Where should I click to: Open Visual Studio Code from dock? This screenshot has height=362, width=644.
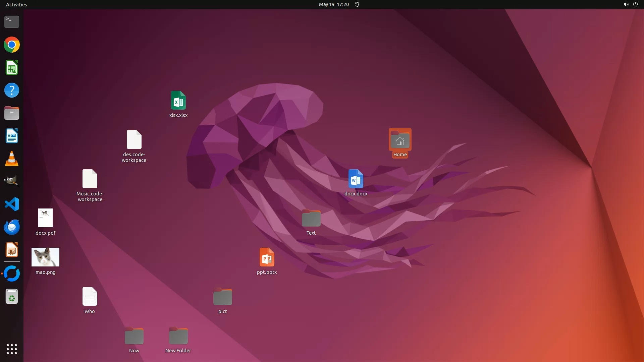coord(12,204)
